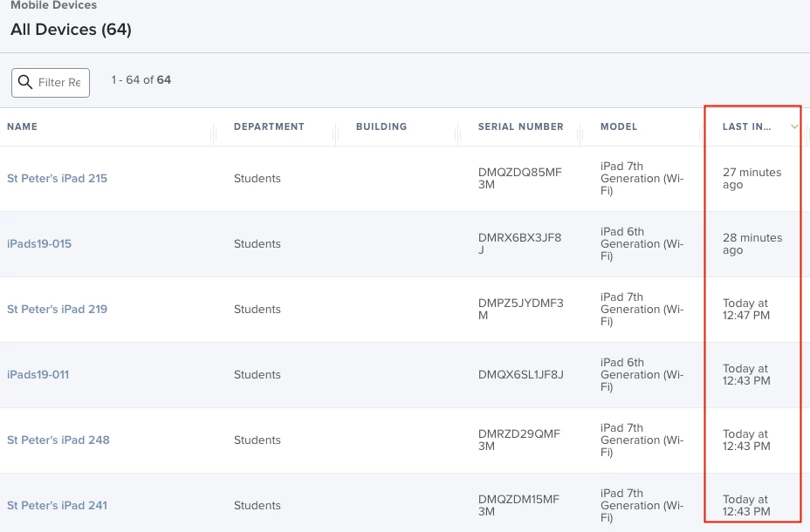The image size is (810, 532).
Task: Toggle sort arrow on Last Inventory column
Action: [794, 127]
